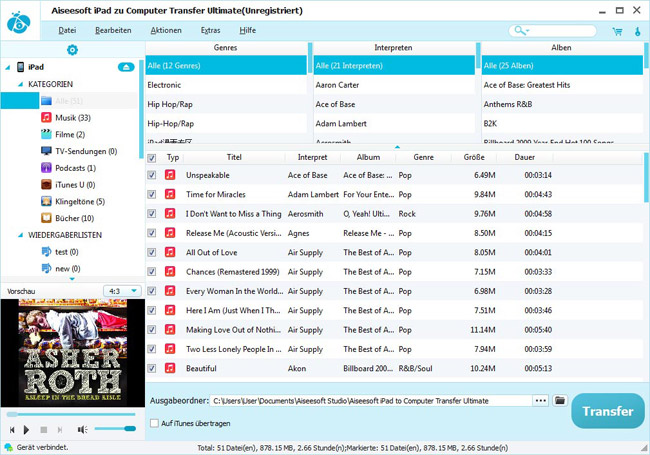This screenshot has width=650, height=455.
Task: Open Klingeltöne (5) category
Action: pos(80,201)
